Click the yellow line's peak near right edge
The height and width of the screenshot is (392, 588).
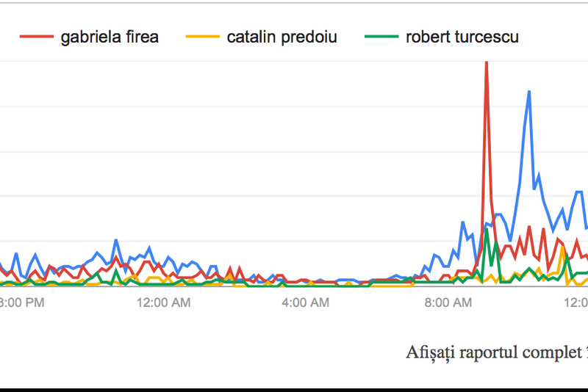click(x=562, y=247)
